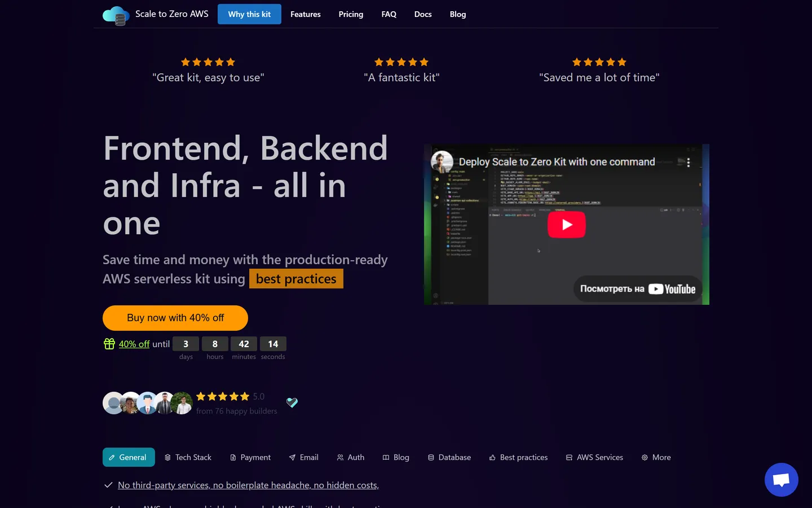Click the layers icon on Tech Stack tab
Screen dimensions: 812x508
point(167,458)
